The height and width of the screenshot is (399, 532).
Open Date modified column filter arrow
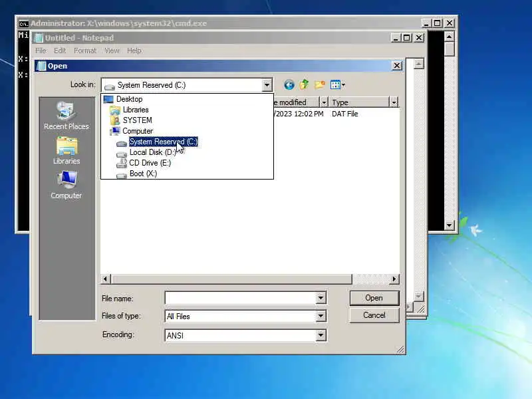pos(324,102)
